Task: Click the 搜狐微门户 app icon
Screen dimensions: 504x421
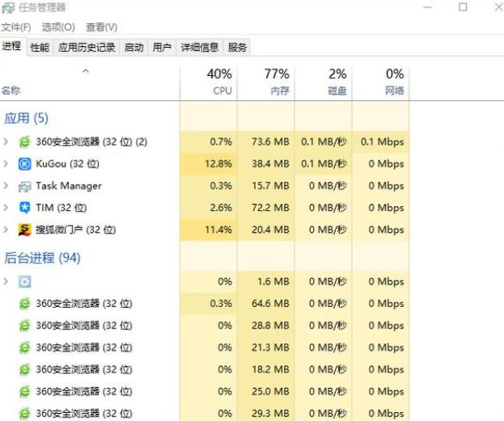Action: pos(25,229)
